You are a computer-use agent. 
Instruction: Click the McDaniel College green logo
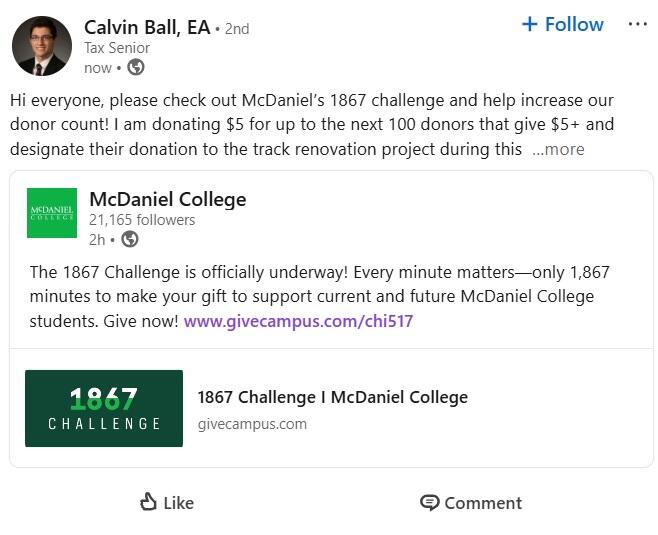[x=52, y=213]
